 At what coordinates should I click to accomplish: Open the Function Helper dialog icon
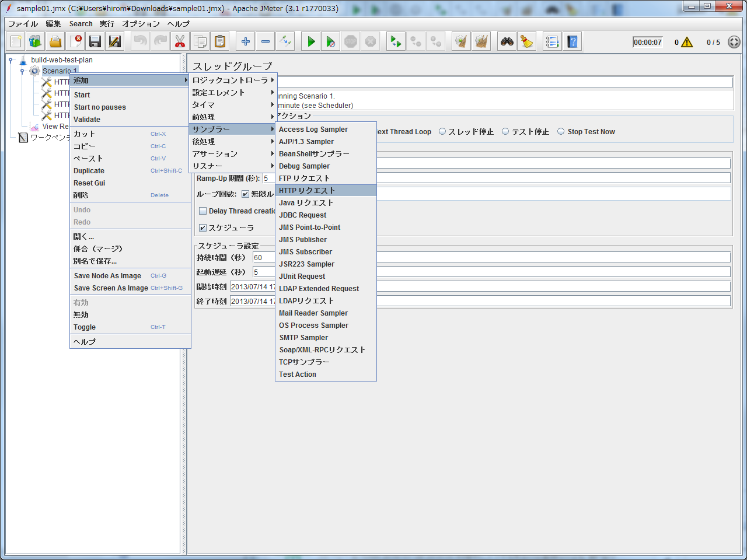pyautogui.click(x=552, y=41)
